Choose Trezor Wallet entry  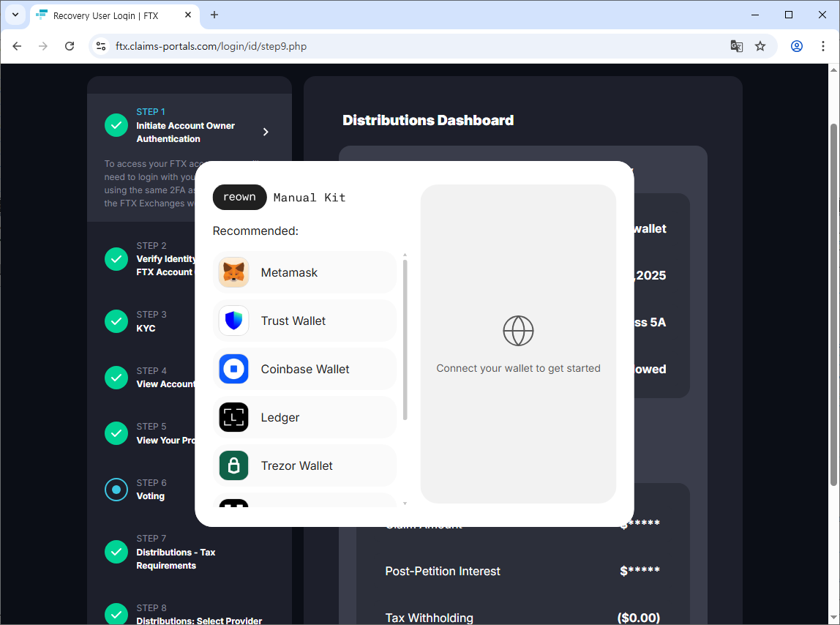point(304,465)
